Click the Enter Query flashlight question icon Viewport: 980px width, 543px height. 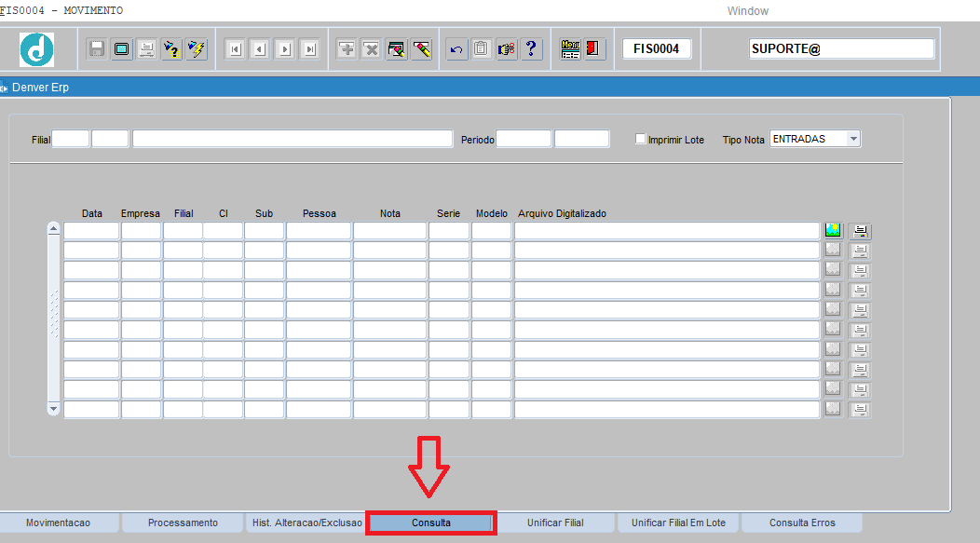(171, 48)
